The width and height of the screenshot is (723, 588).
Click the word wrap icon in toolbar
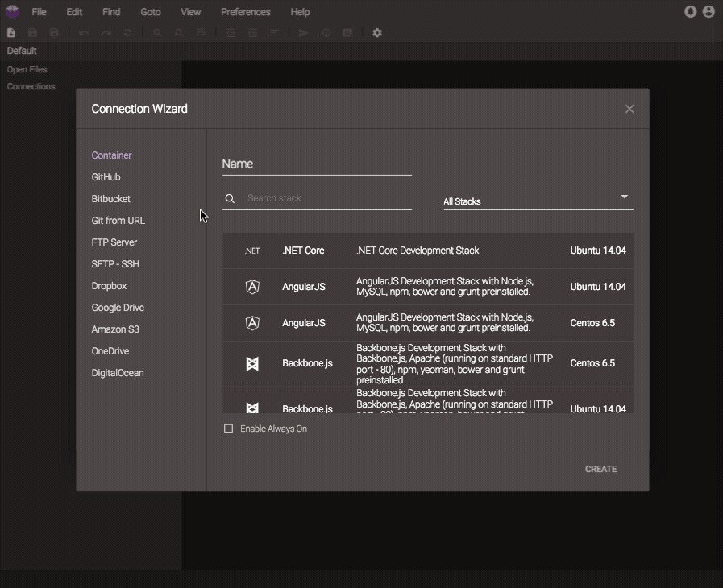coord(201,33)
